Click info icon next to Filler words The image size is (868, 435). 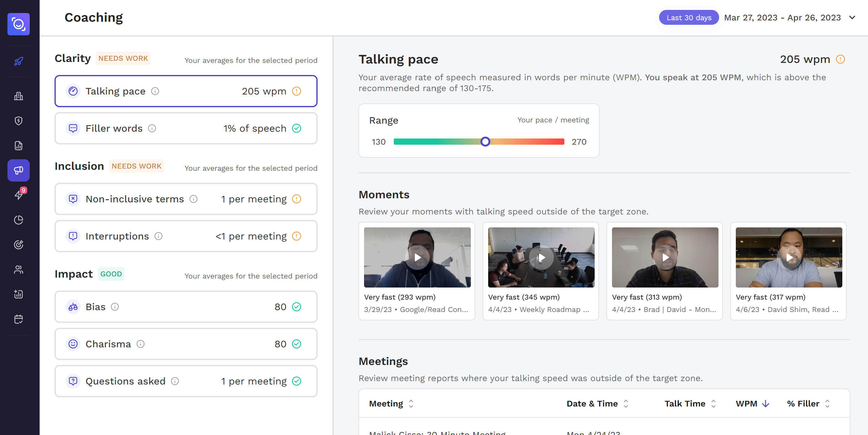coord(152,129)
